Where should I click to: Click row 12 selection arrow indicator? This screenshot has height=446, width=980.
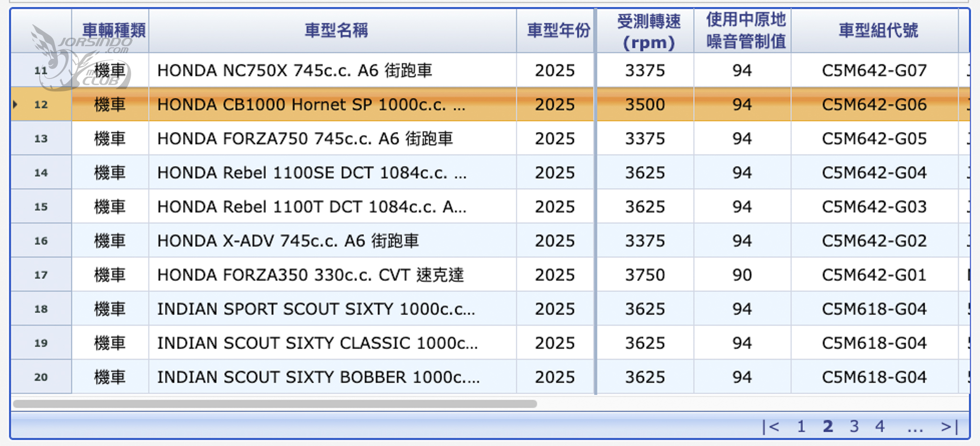(15, 104)
